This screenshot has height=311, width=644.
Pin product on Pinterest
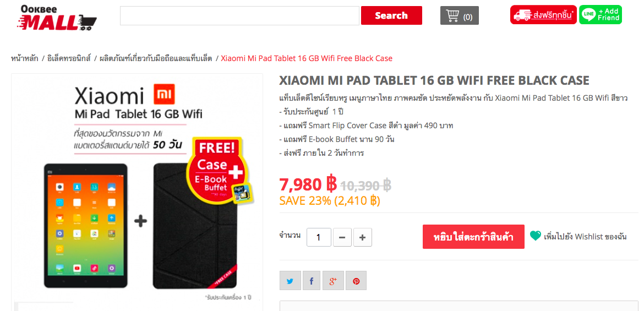[356, 281]
